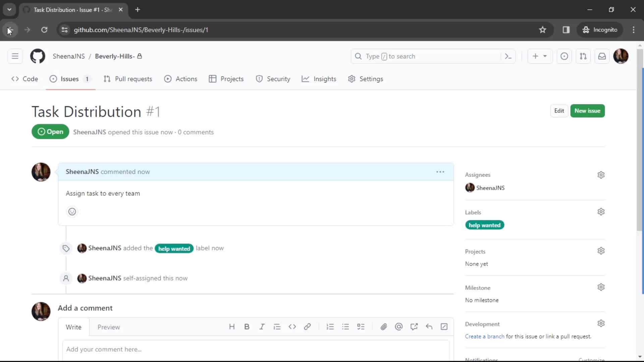
Task: Click the bold formatting icon
Action: coord(247,326)
